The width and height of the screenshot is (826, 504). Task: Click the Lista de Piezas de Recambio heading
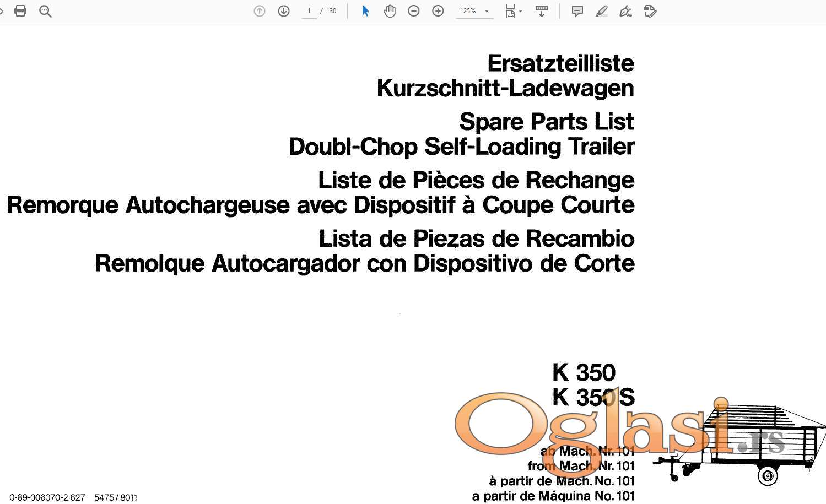(477, 239)
